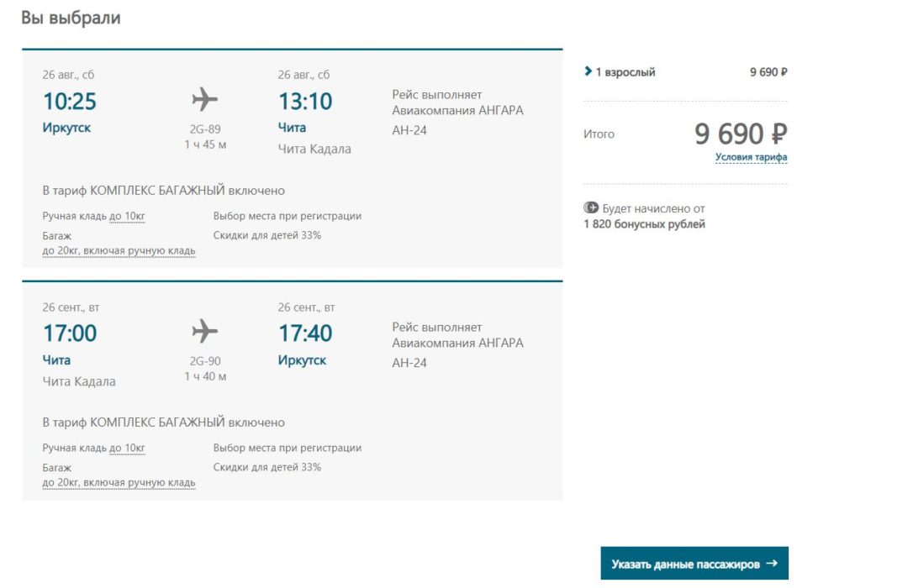
Task: Expand the "1 взрослый" price breakdown chevron
Action: [588, 72]
